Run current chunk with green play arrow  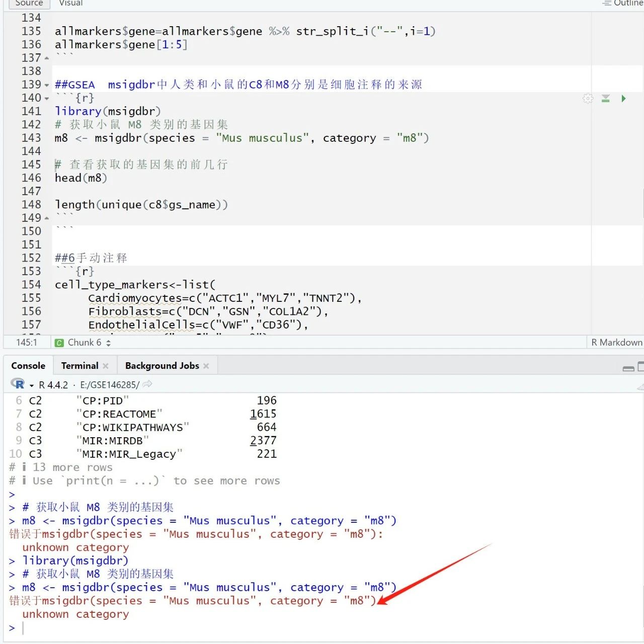click(623, 98)
